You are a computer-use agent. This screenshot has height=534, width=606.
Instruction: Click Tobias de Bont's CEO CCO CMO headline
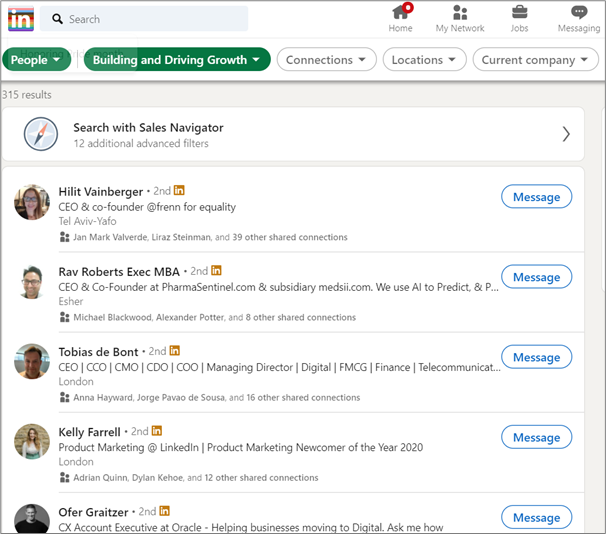point(279,367)
